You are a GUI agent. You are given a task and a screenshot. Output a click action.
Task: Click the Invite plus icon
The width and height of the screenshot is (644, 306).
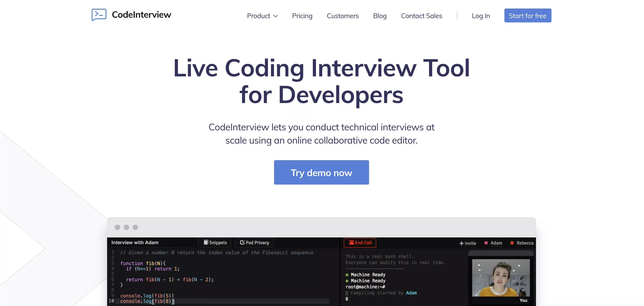tap(461, 243)
